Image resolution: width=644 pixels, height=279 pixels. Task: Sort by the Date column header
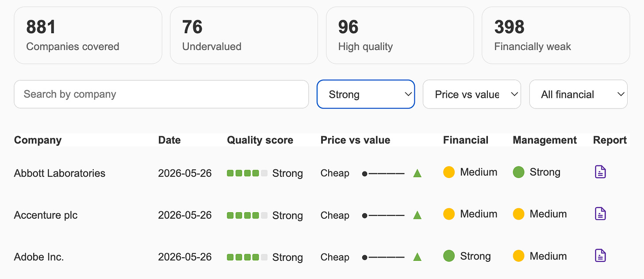click(x=169, y=140)
